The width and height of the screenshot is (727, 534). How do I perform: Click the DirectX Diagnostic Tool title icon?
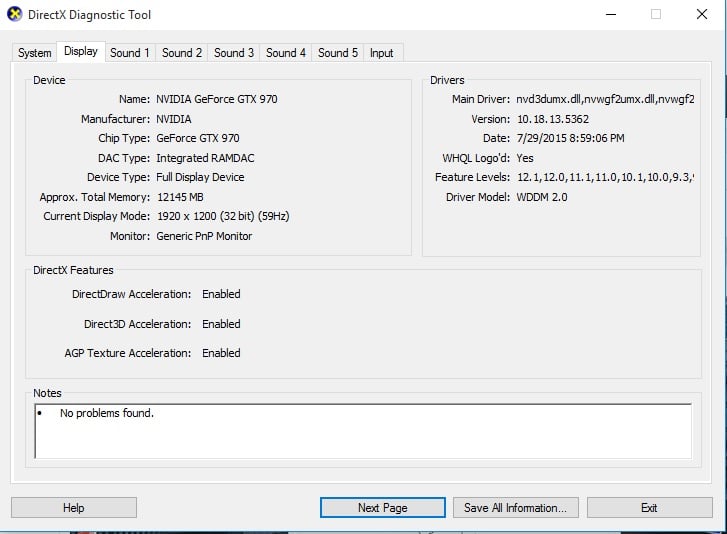coord(15,14)
